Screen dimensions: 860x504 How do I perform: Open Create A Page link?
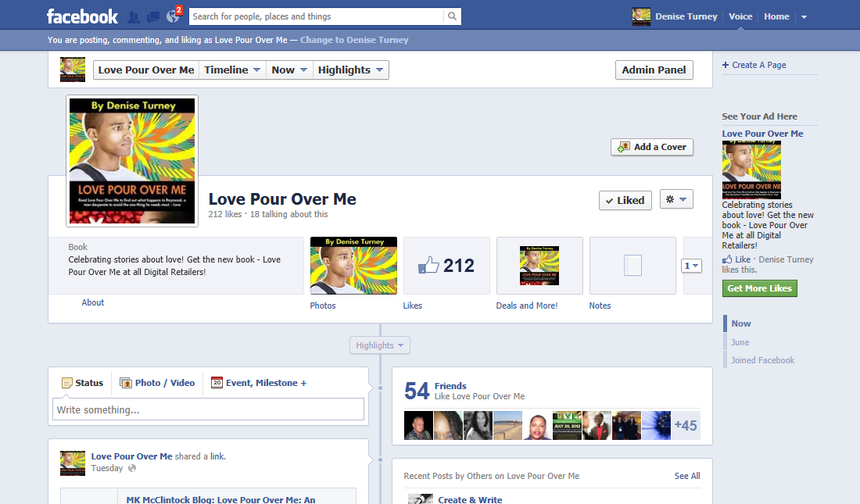coord(759,65)
